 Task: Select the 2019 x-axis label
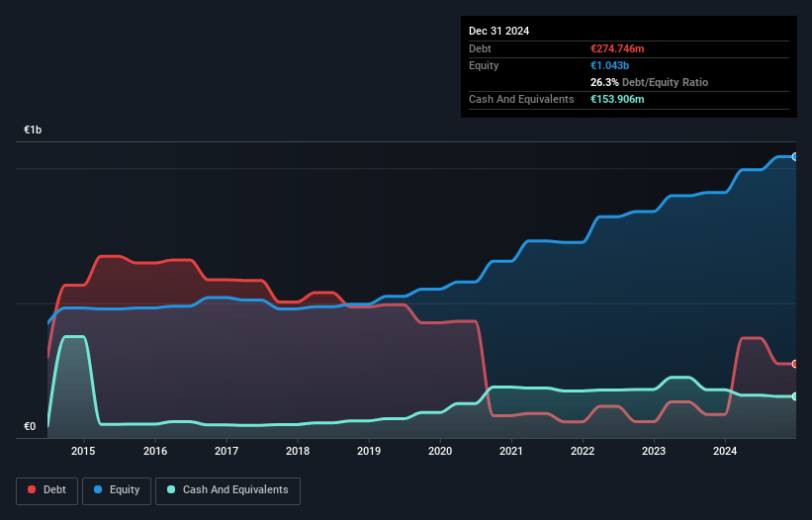tap(369, 451)
